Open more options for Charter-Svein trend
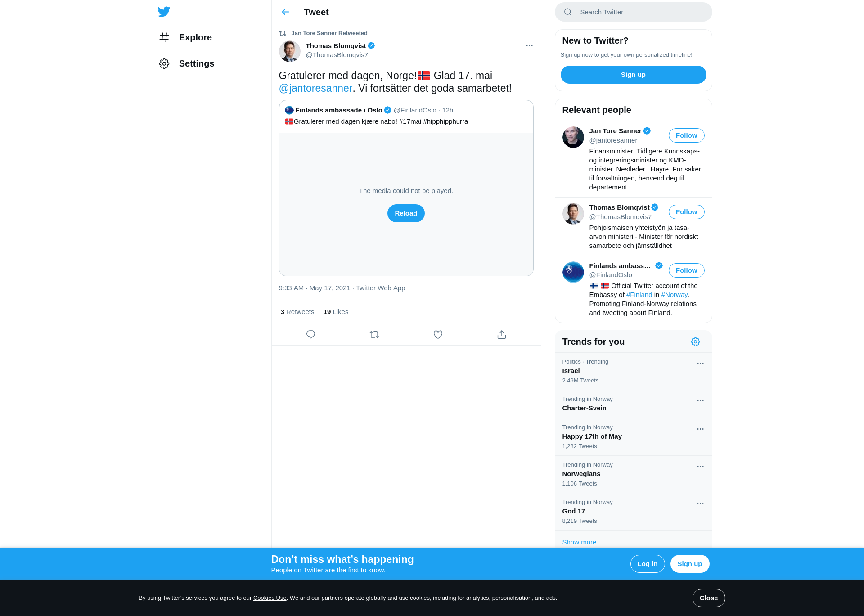This screenshot has width=864, height=616. [x=700, y=401]
